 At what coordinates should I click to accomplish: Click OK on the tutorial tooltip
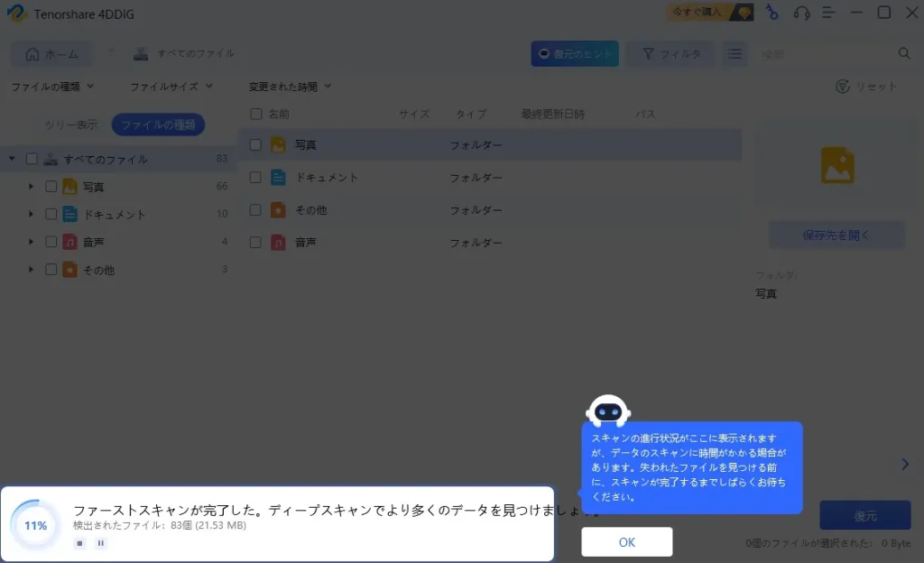point(626,542)
